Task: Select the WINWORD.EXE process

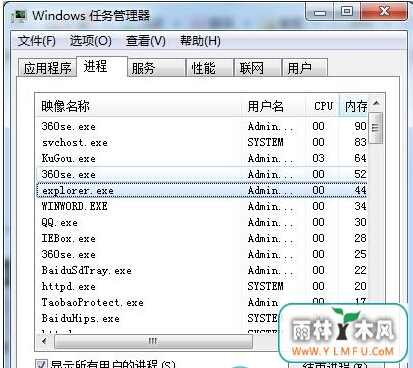Action: coord(202,206)
